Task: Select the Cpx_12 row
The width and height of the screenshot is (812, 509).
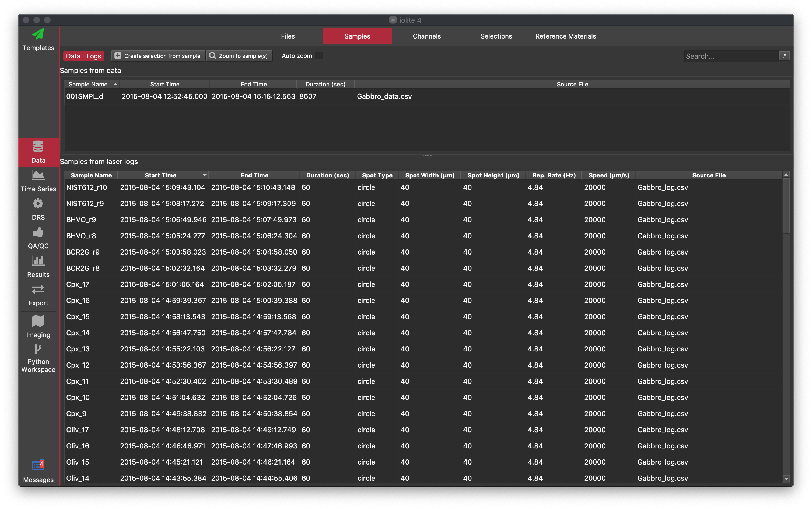Action: coord(423,365)
